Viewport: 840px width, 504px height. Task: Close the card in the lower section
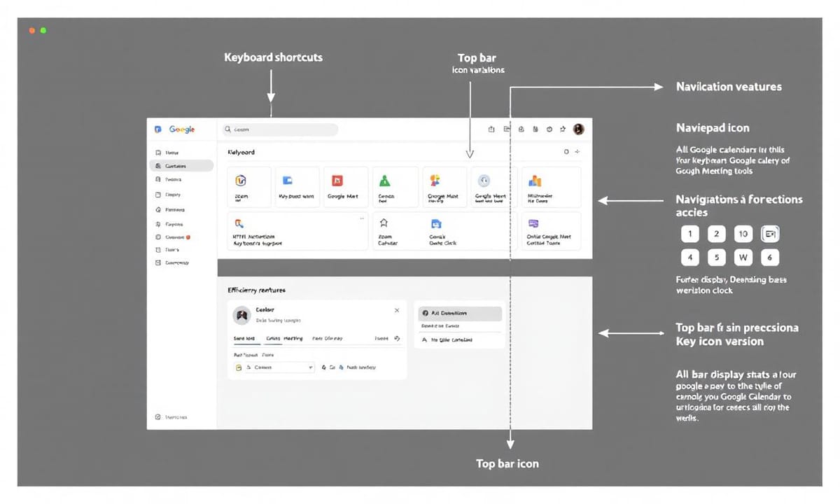pos(397,310)
